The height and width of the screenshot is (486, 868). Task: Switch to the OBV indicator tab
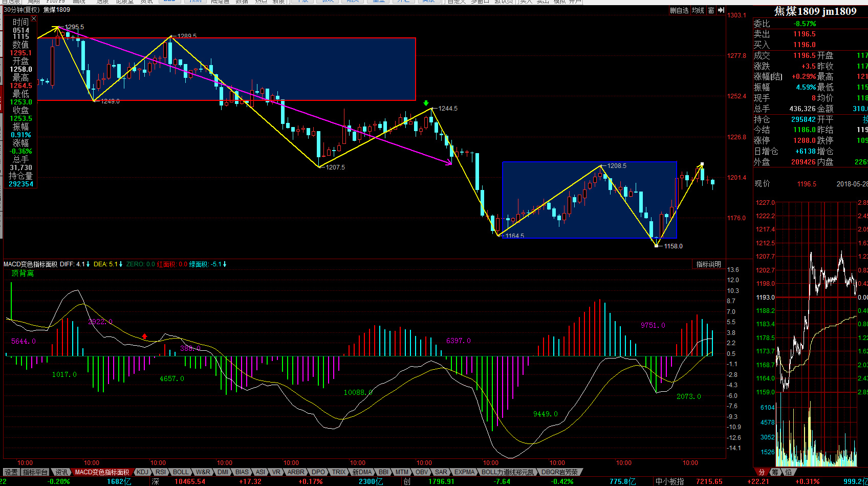click(422, 472)
